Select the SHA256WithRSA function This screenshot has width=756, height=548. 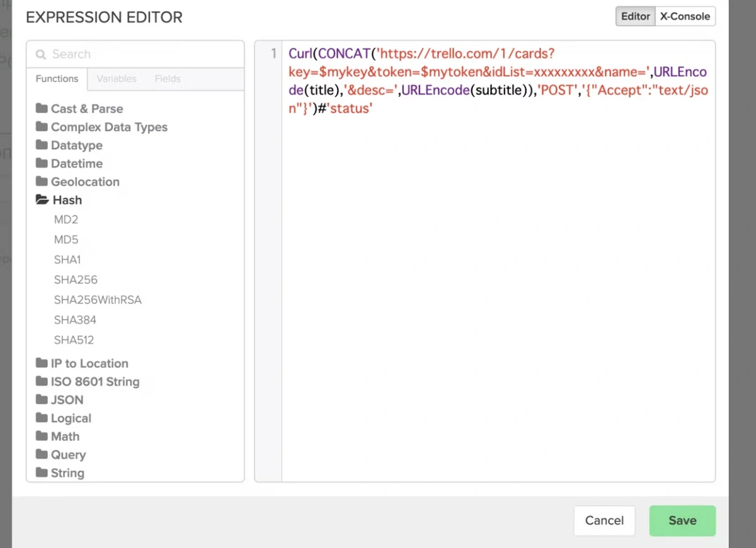click(x=98, y=300)
